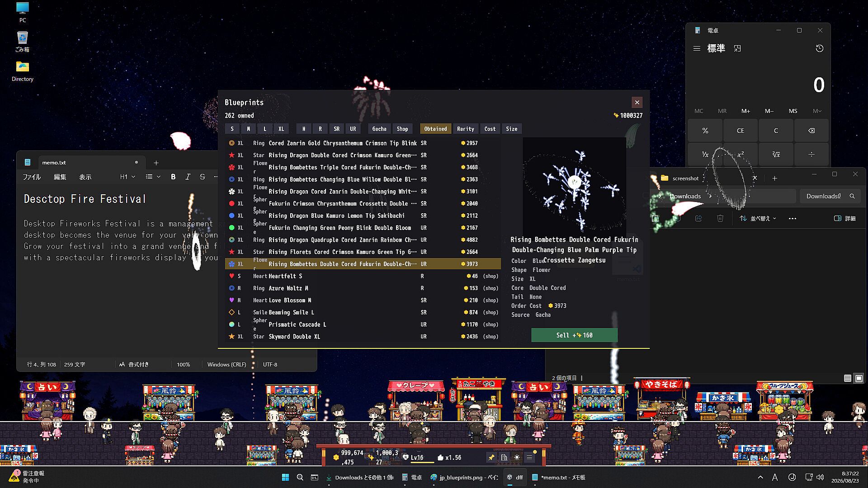Sort blueprints by Obtained
The width and height of the screenshot is (868, 488).
(435, 129)
